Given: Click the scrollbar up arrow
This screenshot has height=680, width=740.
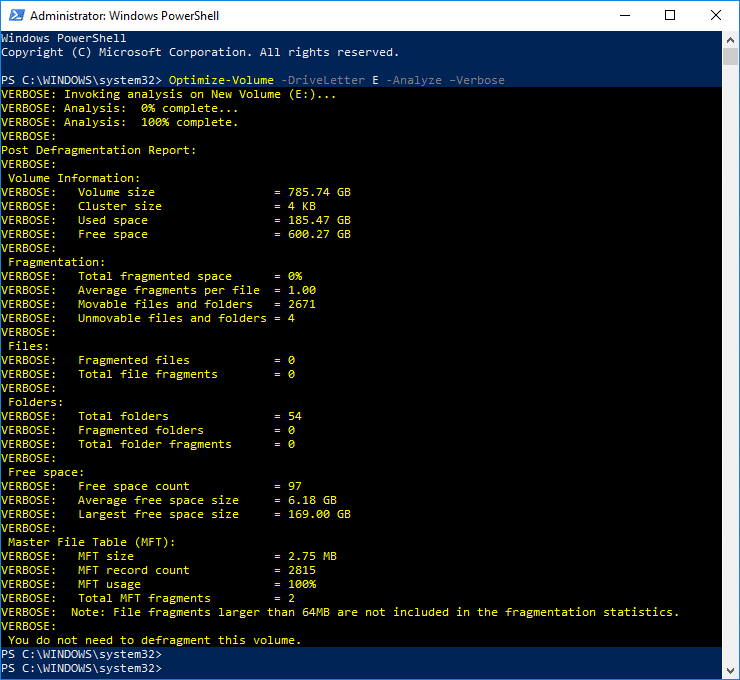Looking at the screenshot, I should click(x=730, y=40).
